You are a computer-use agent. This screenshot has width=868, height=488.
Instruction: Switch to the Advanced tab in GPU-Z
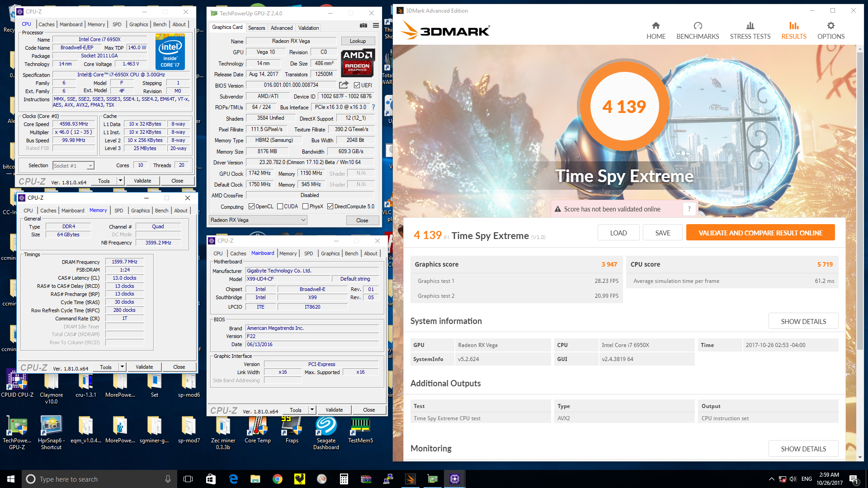click(x=282, y=28)
